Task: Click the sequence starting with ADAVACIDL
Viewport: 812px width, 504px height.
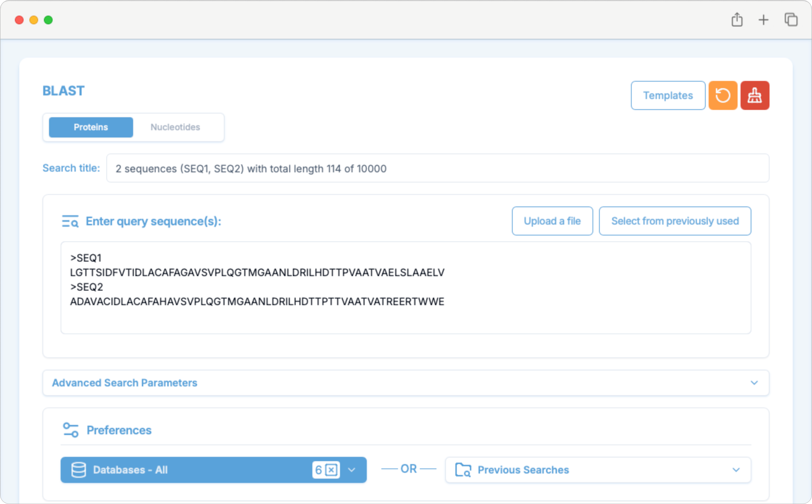Action: tap(257, 302)
